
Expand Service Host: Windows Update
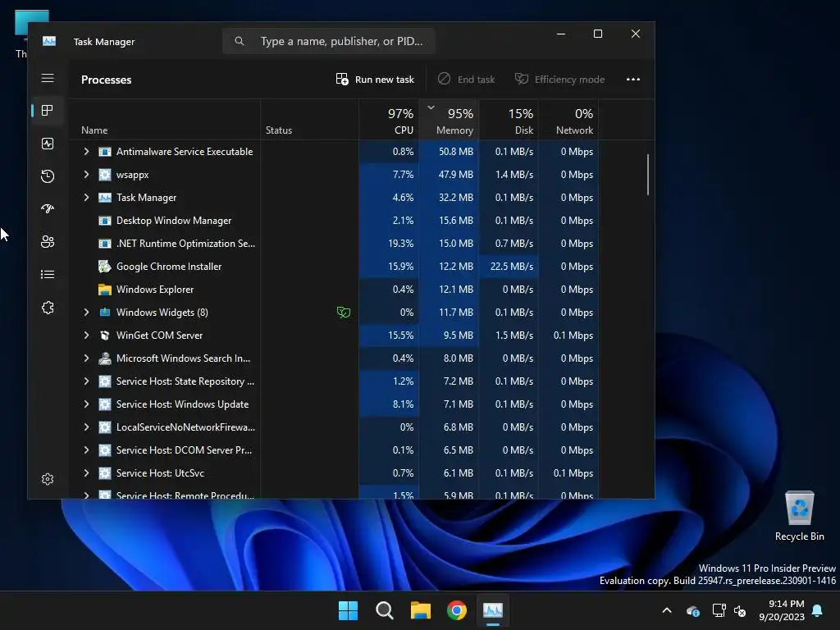tap(86, 404)
